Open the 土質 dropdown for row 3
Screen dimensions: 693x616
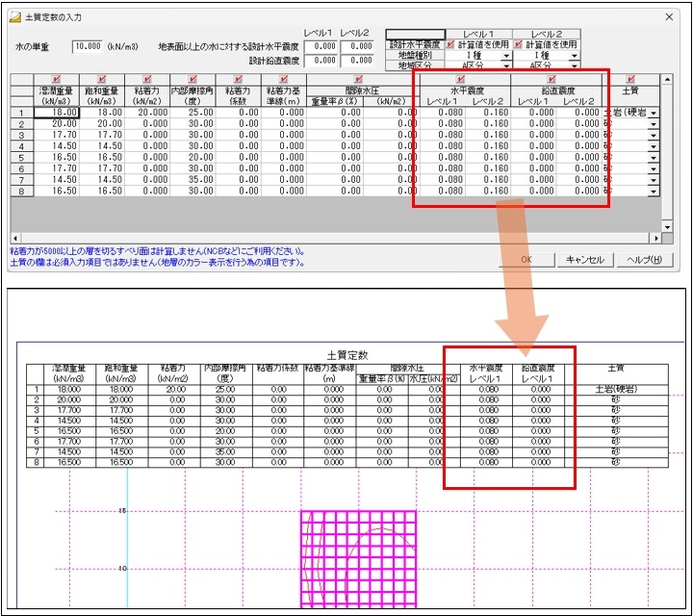coord(654,135)
